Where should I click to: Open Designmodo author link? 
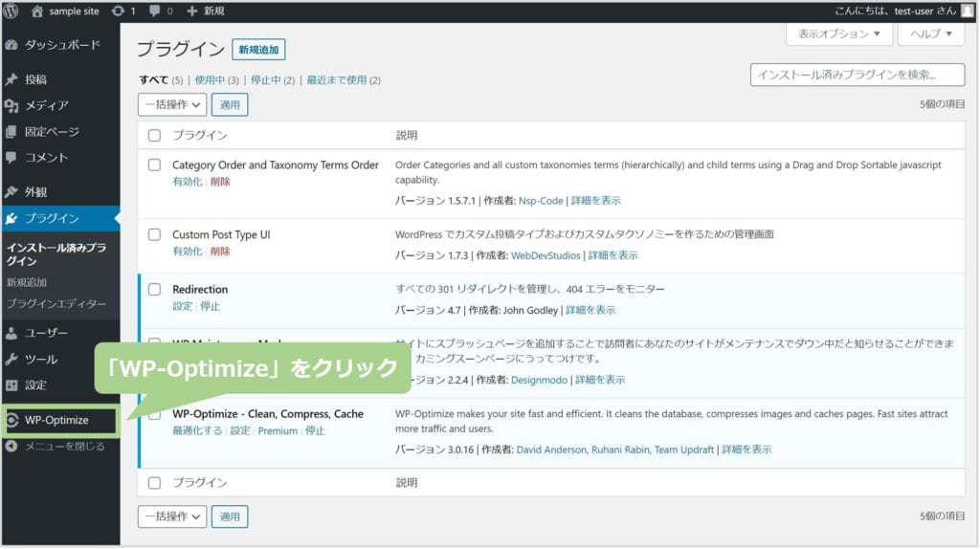(540, 380)
